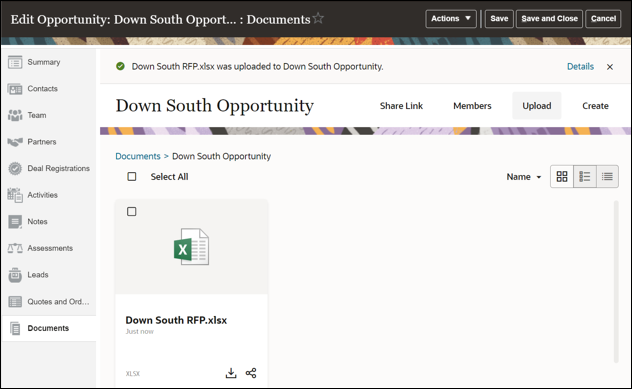Cancel editing the opportunity
Viewport: 632px width, 389px height.
603,19
